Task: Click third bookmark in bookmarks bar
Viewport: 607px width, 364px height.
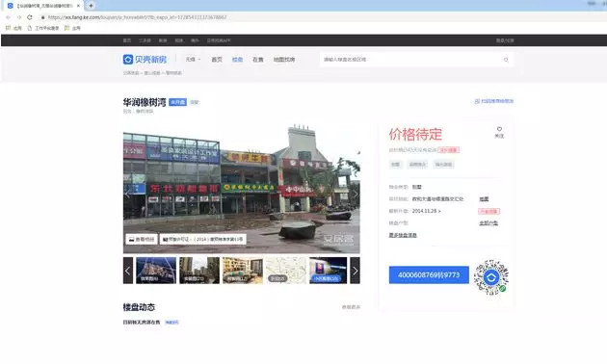Action: (73, 28)
